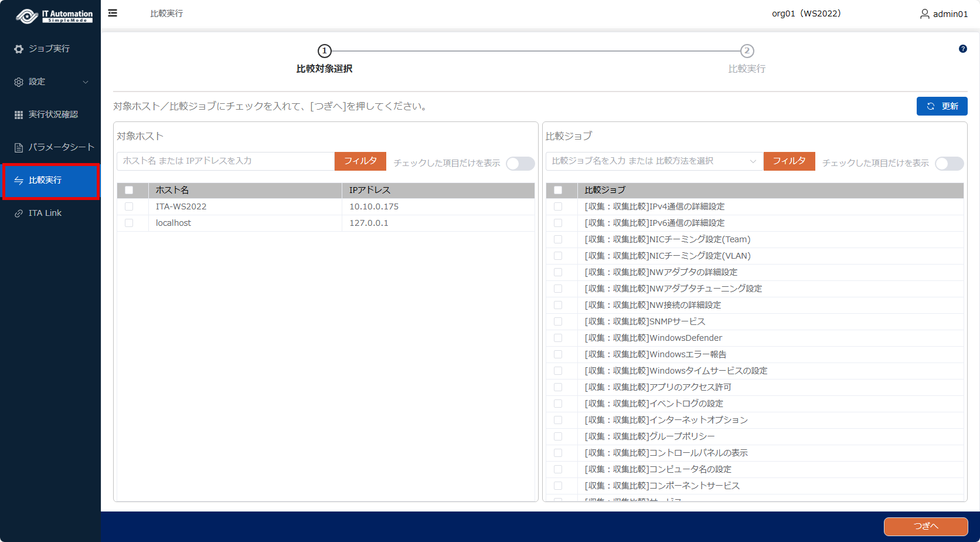980x542 pixels.
Task: Open ジョブ実行 in the sidebar
Action: (x=50, y=49)
